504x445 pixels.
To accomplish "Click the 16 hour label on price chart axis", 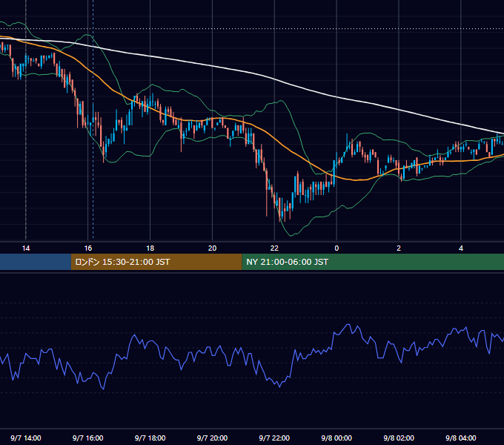I will pyautogui.click(x=87, y=248).
